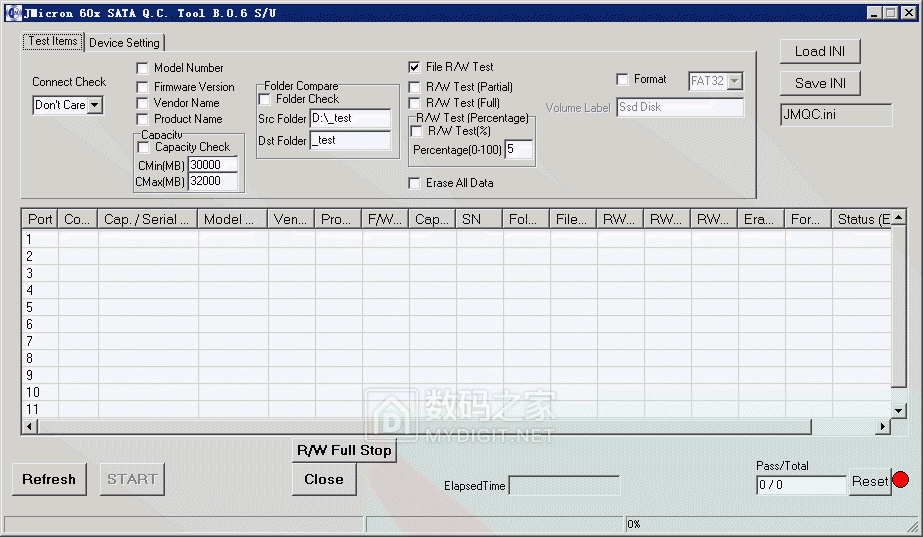The image size is (923, 537).
Task: Switch to the Device Setting tab
Action: [124, 43]
